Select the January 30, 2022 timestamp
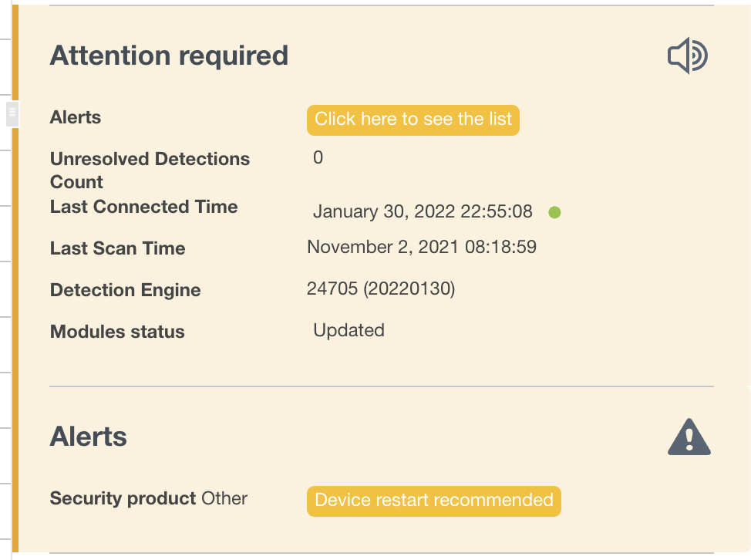Screen dimensions: 751x560 pyautogui.click(x=423, y=212)
